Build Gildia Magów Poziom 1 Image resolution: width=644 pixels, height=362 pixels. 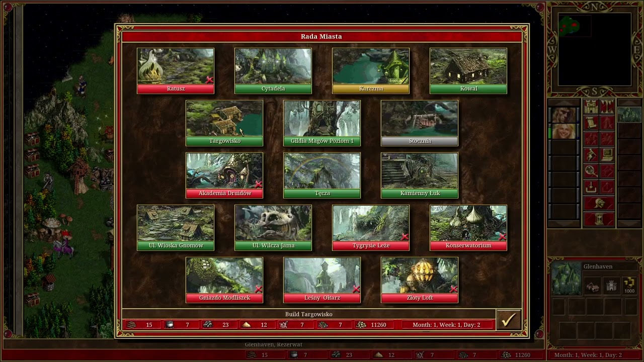322,123
